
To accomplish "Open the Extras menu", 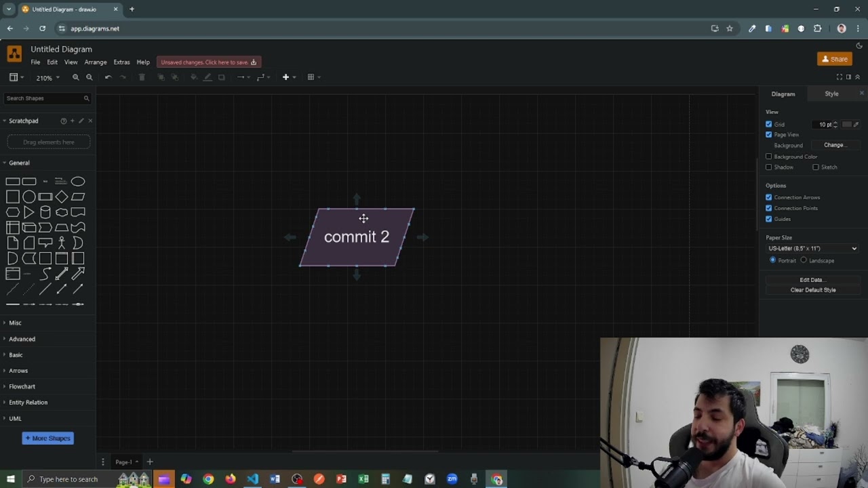I will (x=121, y=62).
